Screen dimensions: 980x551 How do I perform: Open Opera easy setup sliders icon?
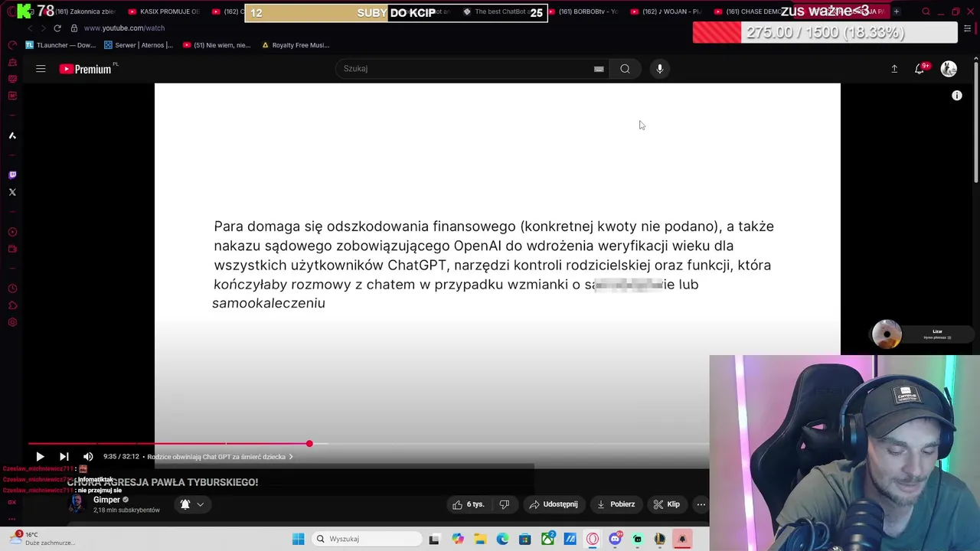(x=968, y=28)
